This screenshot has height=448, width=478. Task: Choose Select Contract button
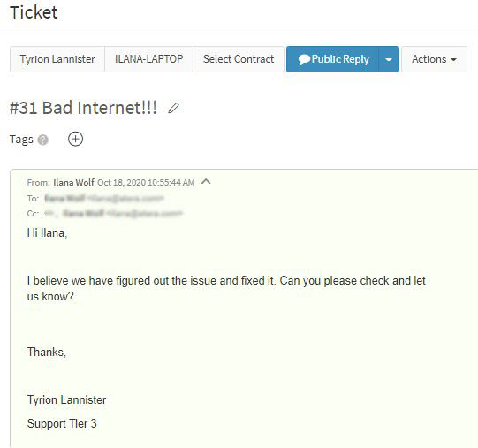tap(239, 59)
